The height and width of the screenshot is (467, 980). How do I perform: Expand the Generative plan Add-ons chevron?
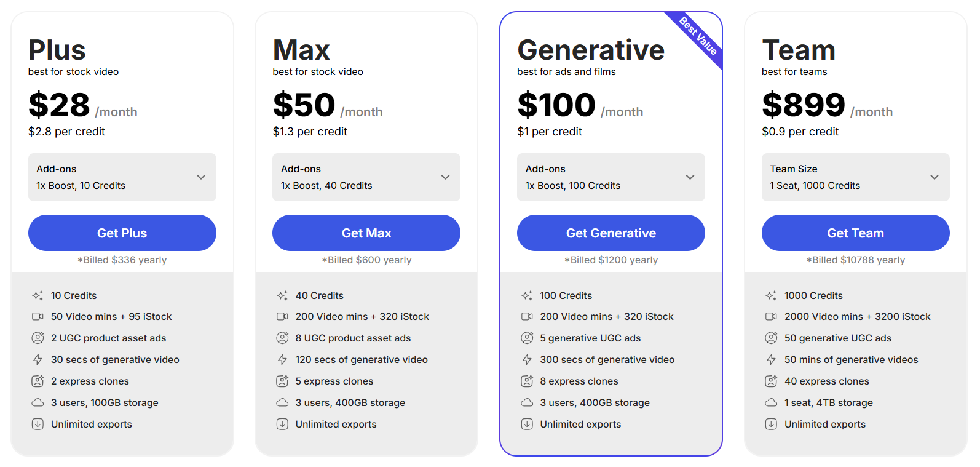pyautogui.click(x=690, y=177)
